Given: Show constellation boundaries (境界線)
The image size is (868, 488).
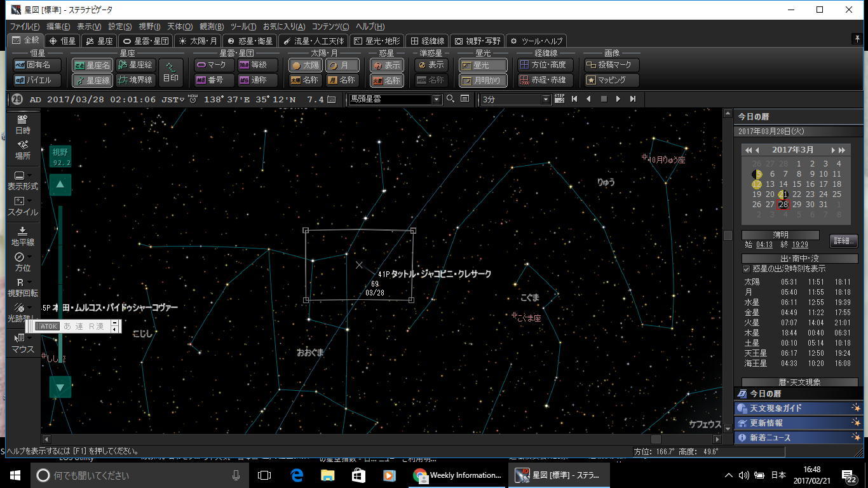Looking at the screenshot, I should pyautogui.click(x=135, y=80).
